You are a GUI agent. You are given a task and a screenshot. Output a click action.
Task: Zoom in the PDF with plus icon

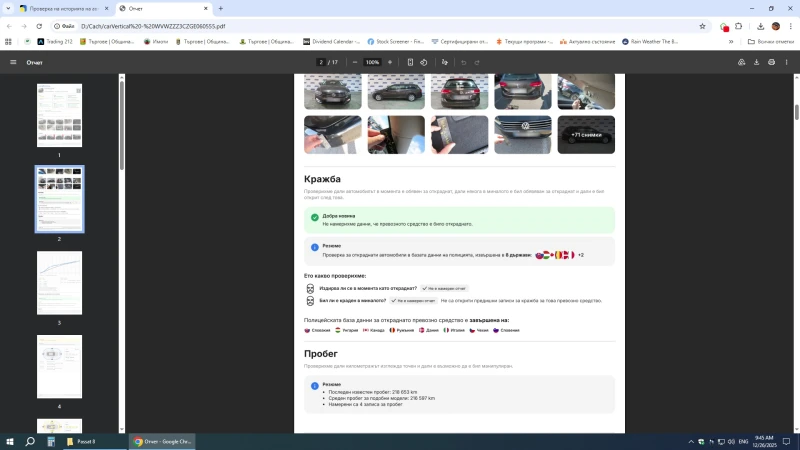click(x=390, y=62)
